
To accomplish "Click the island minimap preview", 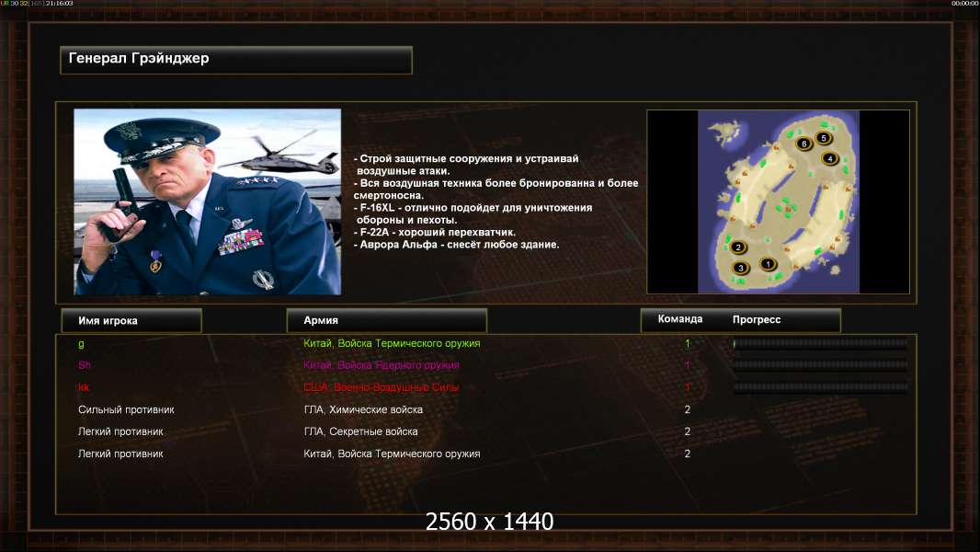I will click(x=778, y=201).
